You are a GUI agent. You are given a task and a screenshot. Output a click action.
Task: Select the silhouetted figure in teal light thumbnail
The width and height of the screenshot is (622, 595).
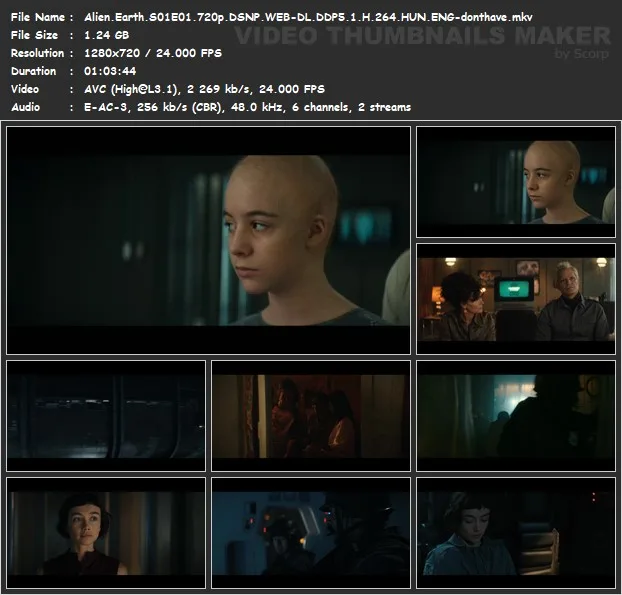(516, 416)
